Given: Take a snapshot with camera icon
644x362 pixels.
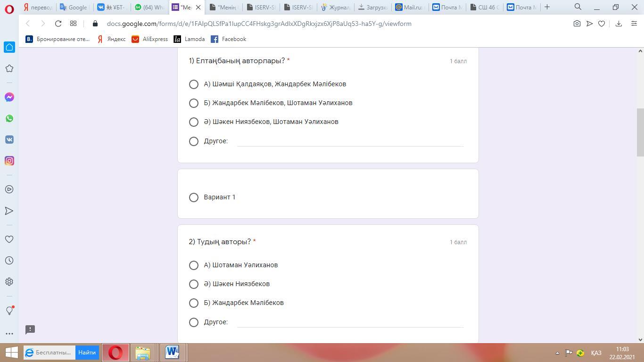Looking at the screenshot, I should (x=577, y=24).
